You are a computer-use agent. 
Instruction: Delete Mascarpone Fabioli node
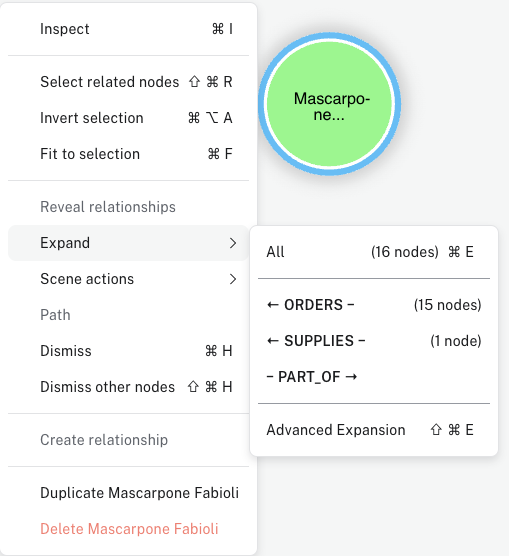[x=128, y=529]
